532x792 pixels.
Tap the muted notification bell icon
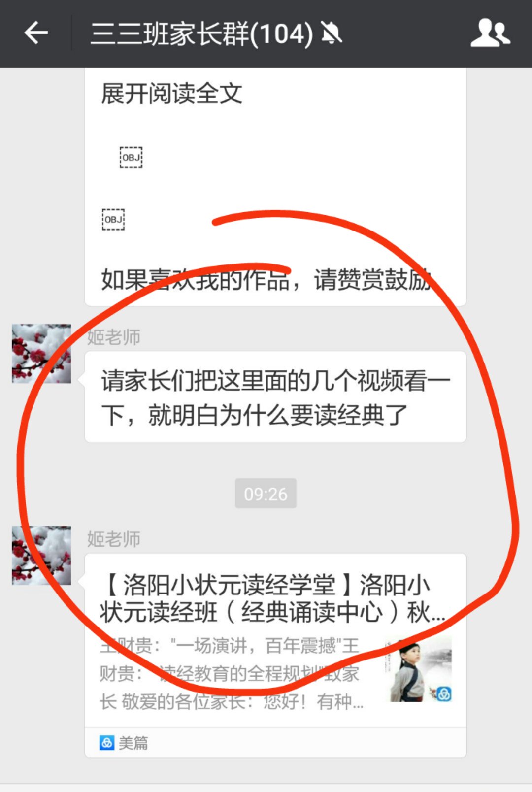(331, 33)
